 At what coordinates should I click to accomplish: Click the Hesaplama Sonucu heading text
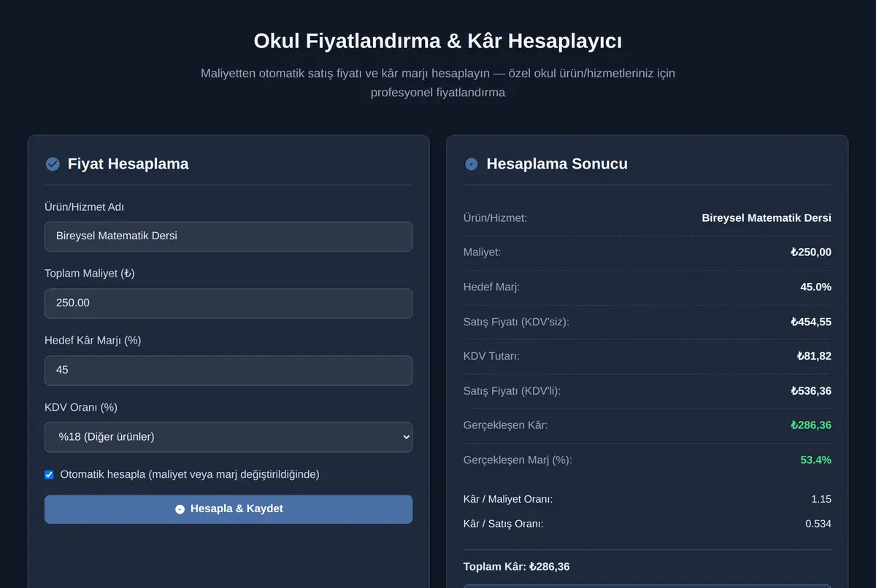pos(557,164)
